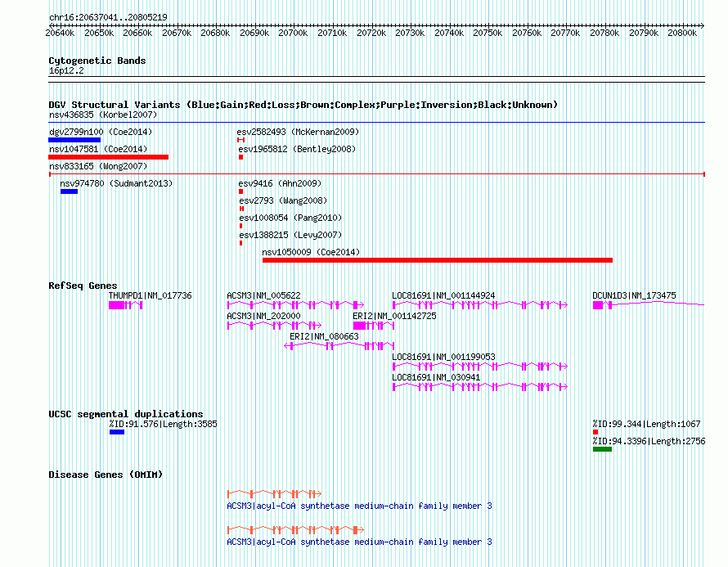
Task: Open variant label esv1965812 (Bentley2008)
Action: pos(297,149)
